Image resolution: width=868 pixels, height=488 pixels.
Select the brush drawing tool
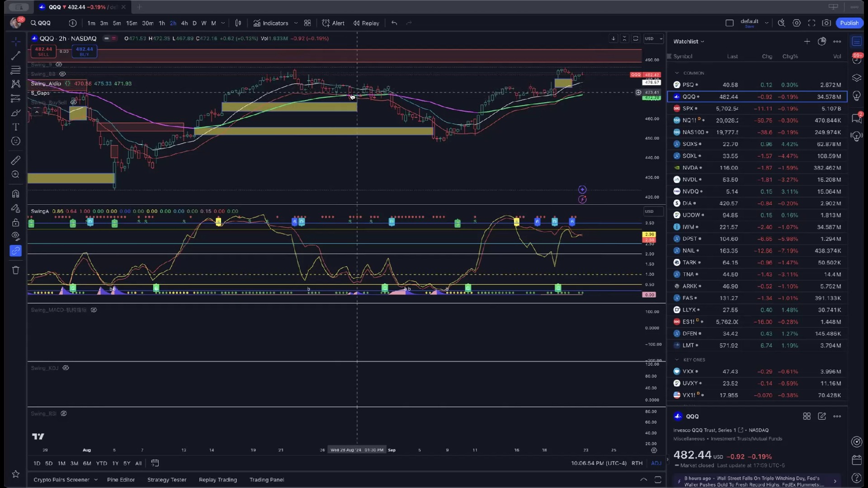click(16, 113)
